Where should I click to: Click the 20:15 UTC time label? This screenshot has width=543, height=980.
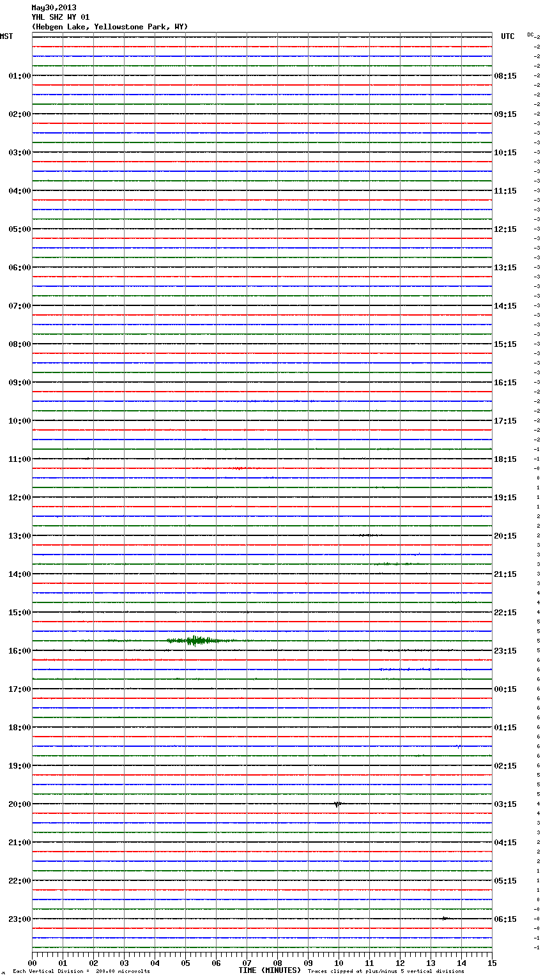pos(505,536)
